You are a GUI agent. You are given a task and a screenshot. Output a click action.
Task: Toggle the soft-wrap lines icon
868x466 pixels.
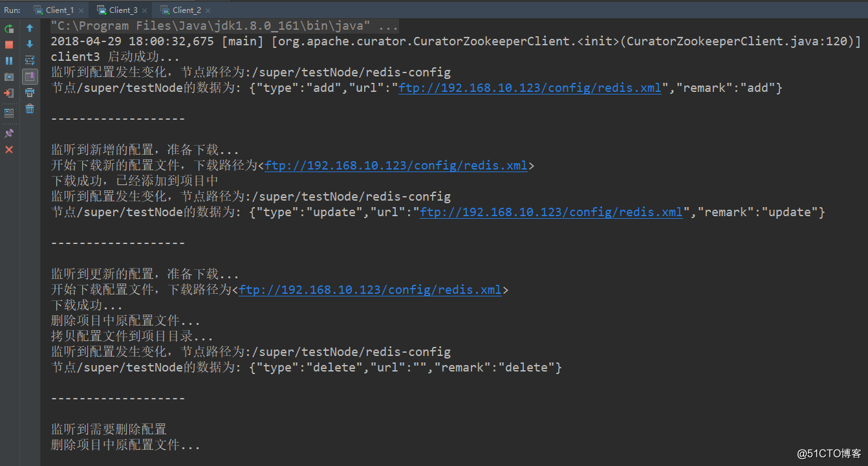(x=30, y=61)
